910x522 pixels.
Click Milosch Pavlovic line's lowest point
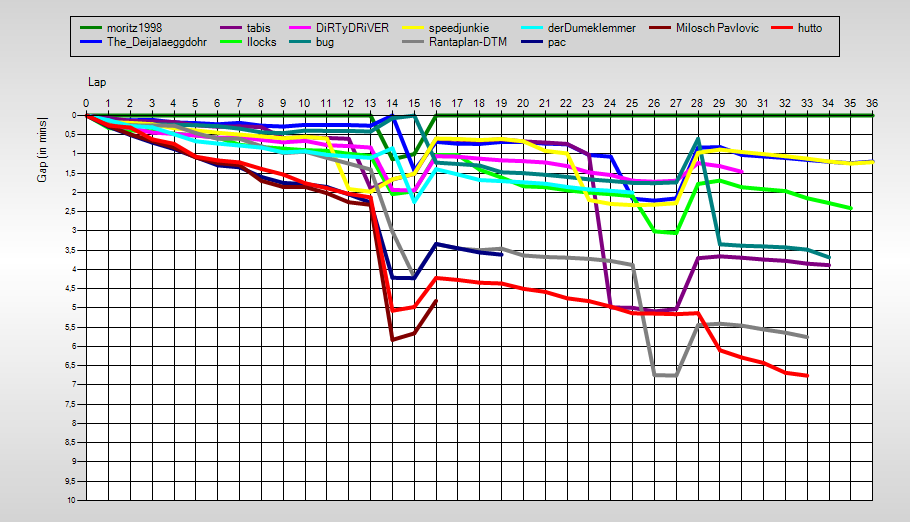pyautogui.click(x=393, y=340)
